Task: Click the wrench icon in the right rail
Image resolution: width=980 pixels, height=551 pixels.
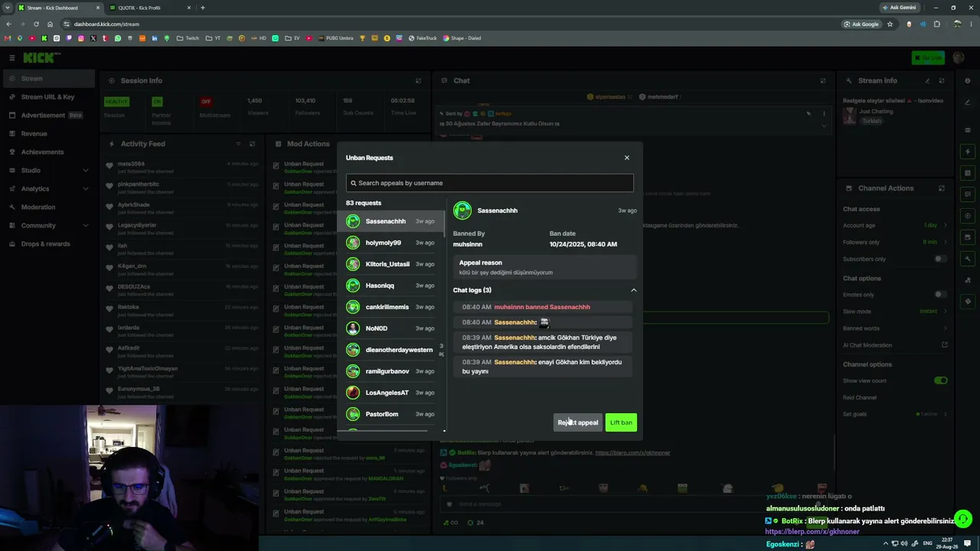Action: point(968,259)
